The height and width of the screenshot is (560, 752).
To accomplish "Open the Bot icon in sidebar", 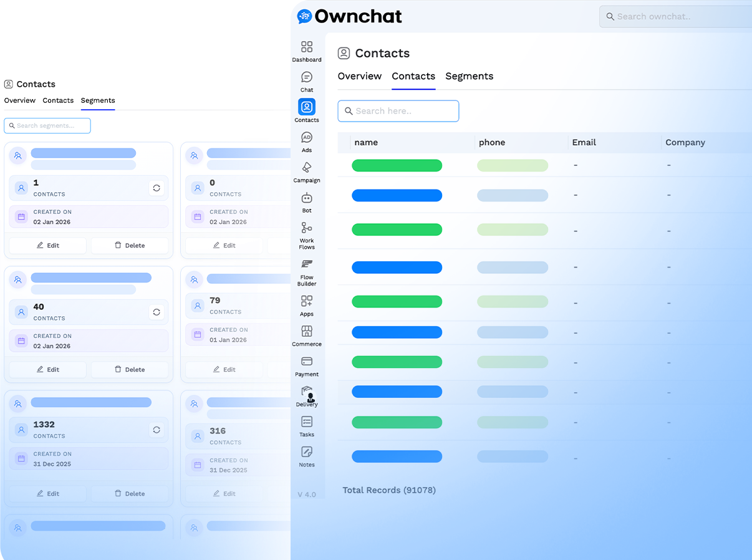I will tap(306, 198).
